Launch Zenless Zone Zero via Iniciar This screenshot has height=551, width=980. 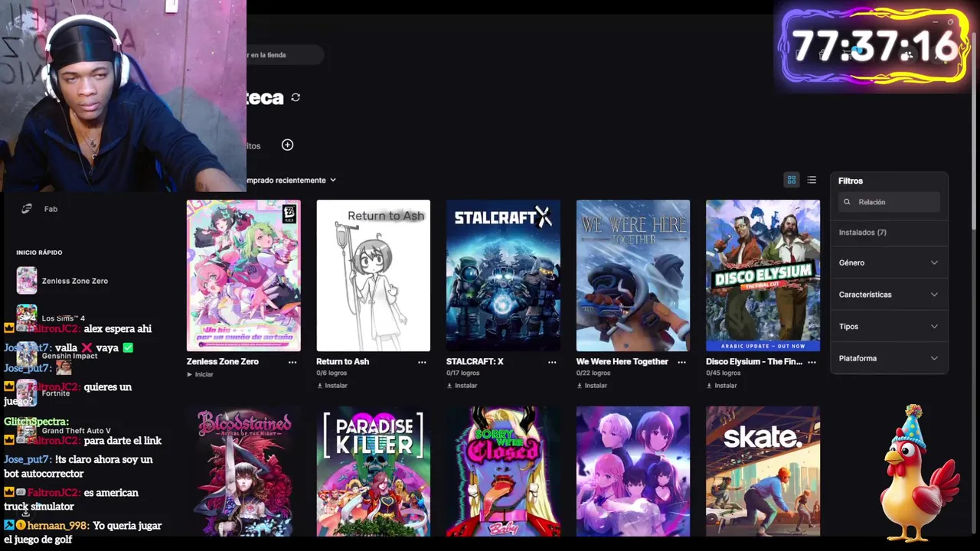(200, 374)
